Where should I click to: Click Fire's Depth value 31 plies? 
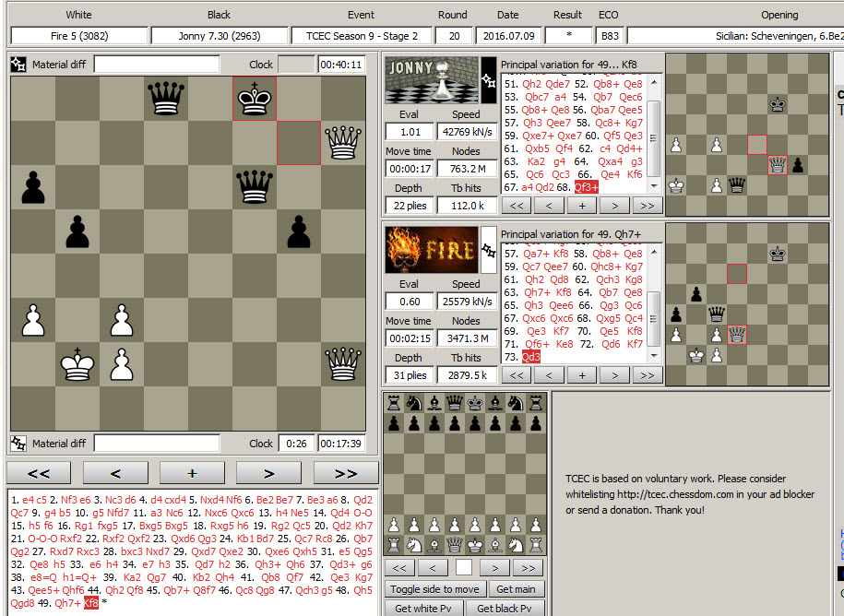pos(410,375)
